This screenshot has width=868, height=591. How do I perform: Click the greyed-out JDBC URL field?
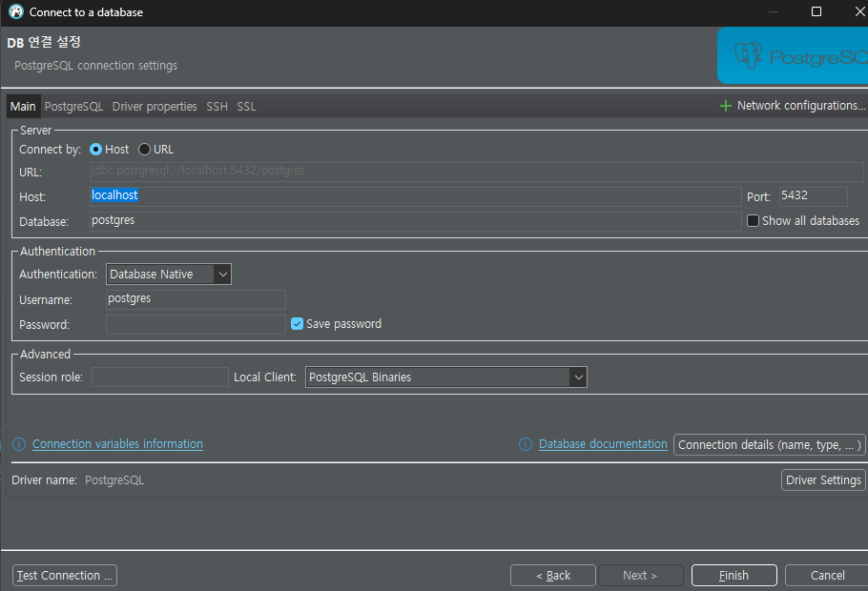point(476,171)
